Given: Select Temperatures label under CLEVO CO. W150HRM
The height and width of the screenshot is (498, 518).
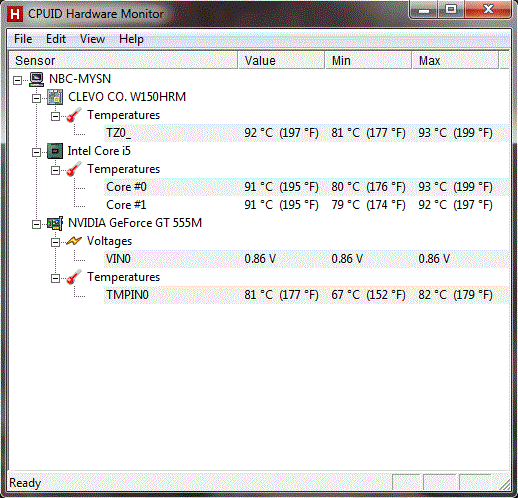Looking at the screenshot, I should click(x=124, y=115).
